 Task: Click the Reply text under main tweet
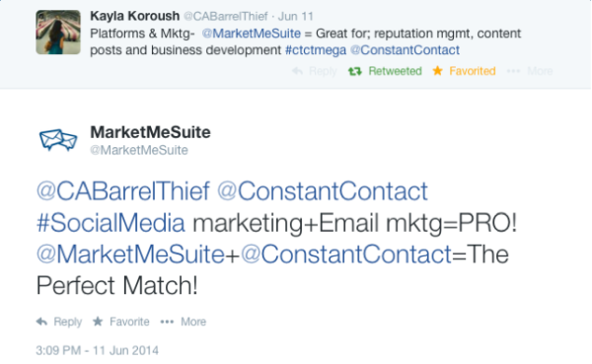(67, 322)
